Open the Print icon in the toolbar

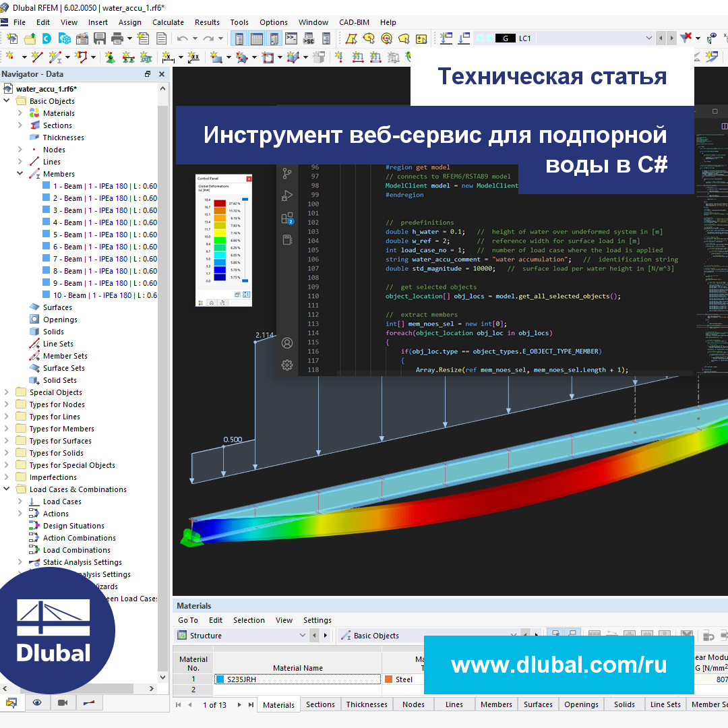[116, 39]
